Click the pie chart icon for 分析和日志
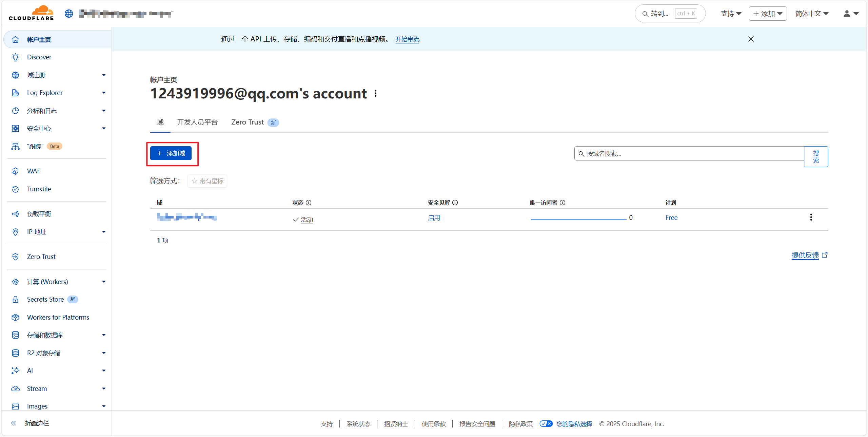The height and width of the screenshot is (437, 868). click(x=15, y=111)
